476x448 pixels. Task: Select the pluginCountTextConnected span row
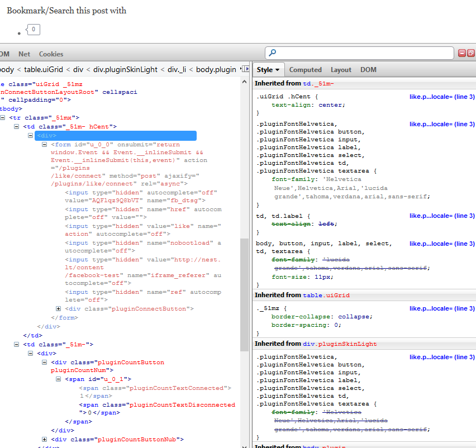click(x=155, y=392)
